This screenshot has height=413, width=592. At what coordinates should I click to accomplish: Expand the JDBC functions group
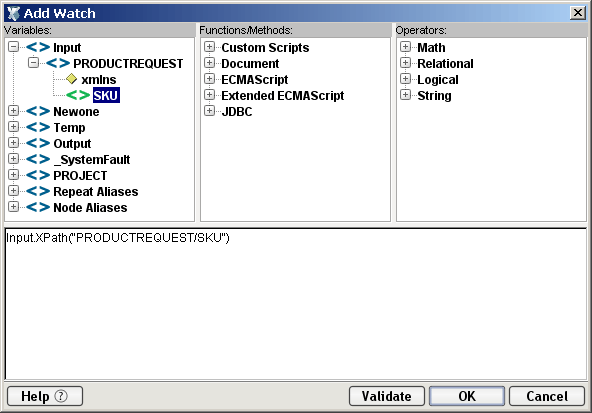click(209, 111)
